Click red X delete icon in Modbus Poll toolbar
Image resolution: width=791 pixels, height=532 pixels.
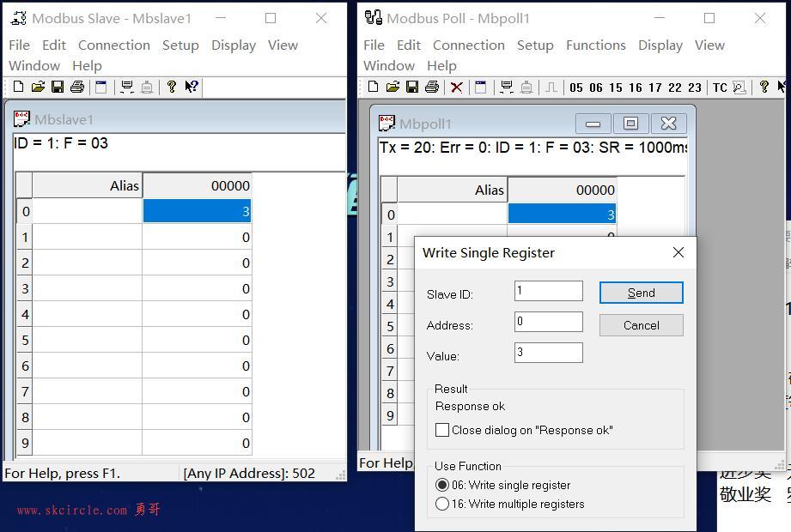click(457, 88)
